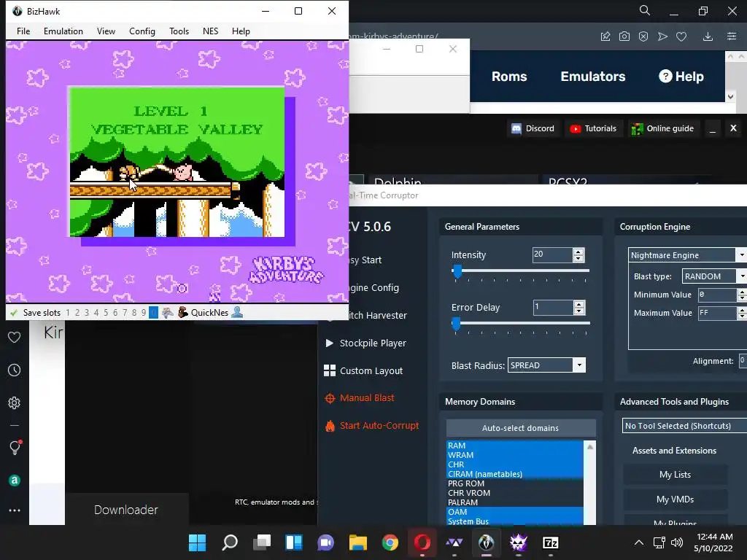
Task: Click Opera's snapshot camera icon
Action: (624, 36)
